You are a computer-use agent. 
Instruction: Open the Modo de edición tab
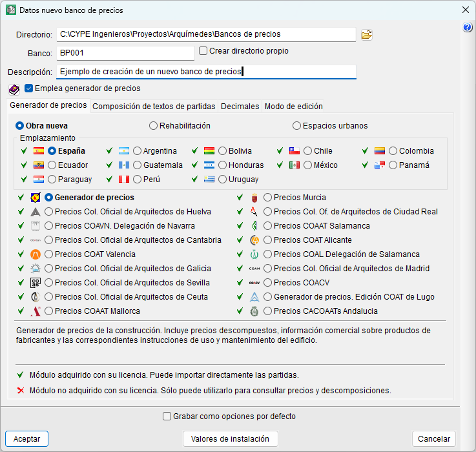[294, 107]
